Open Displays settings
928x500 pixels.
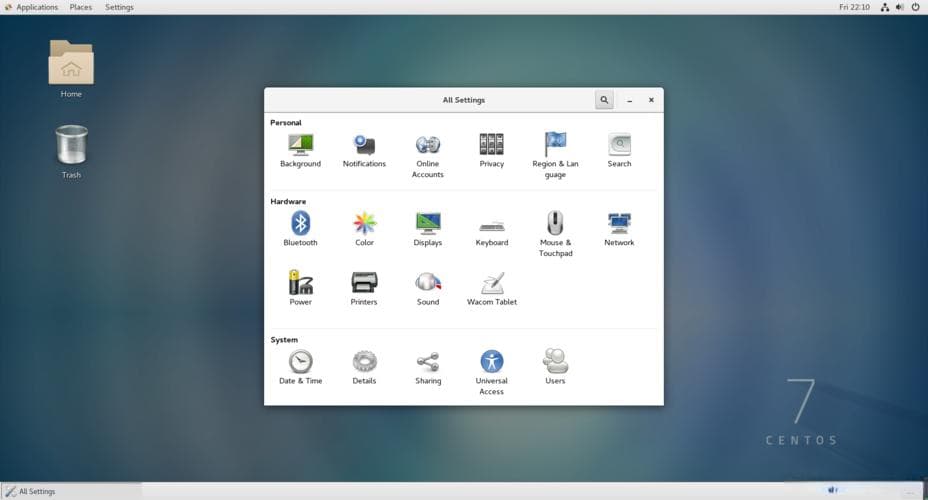pos(428,230)
